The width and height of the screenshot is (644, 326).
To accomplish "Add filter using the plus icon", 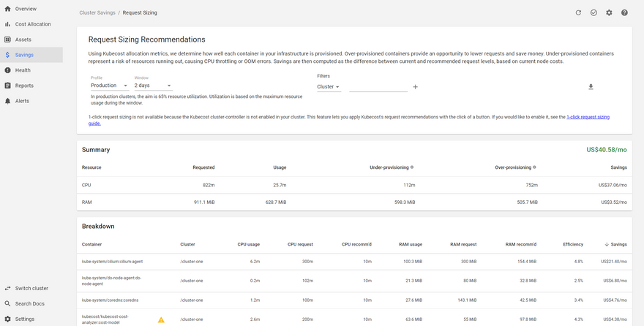I will click(415, 87).
